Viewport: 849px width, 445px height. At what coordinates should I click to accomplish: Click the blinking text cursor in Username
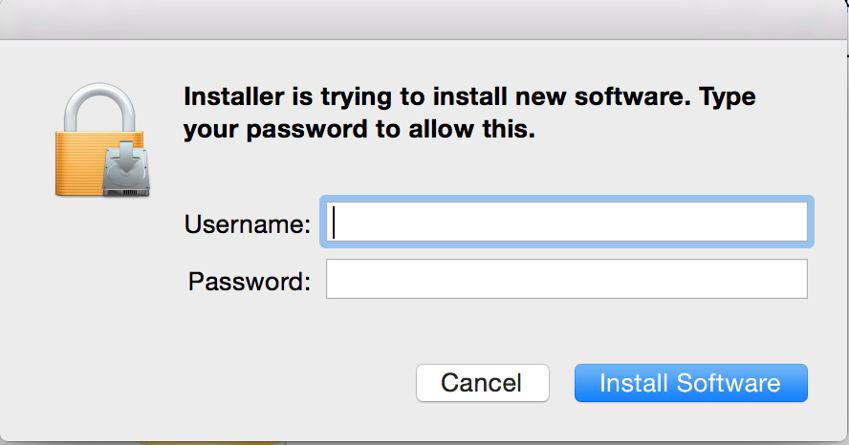334,222
